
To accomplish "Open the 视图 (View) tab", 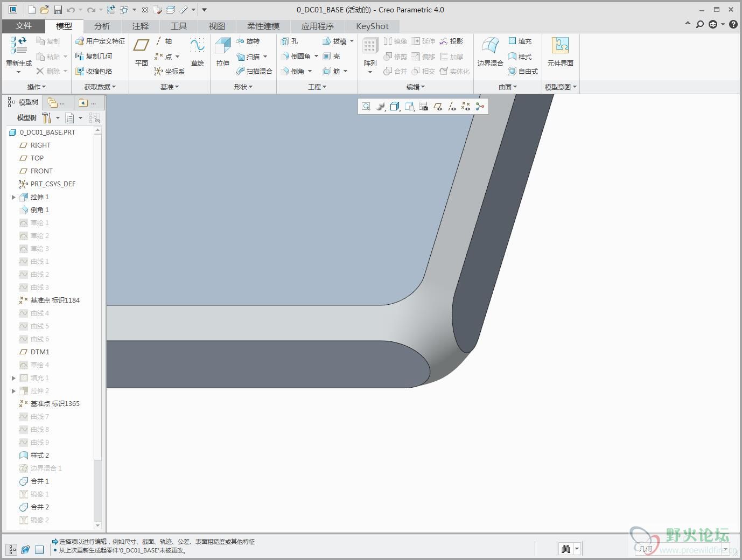I will (216, 26).
